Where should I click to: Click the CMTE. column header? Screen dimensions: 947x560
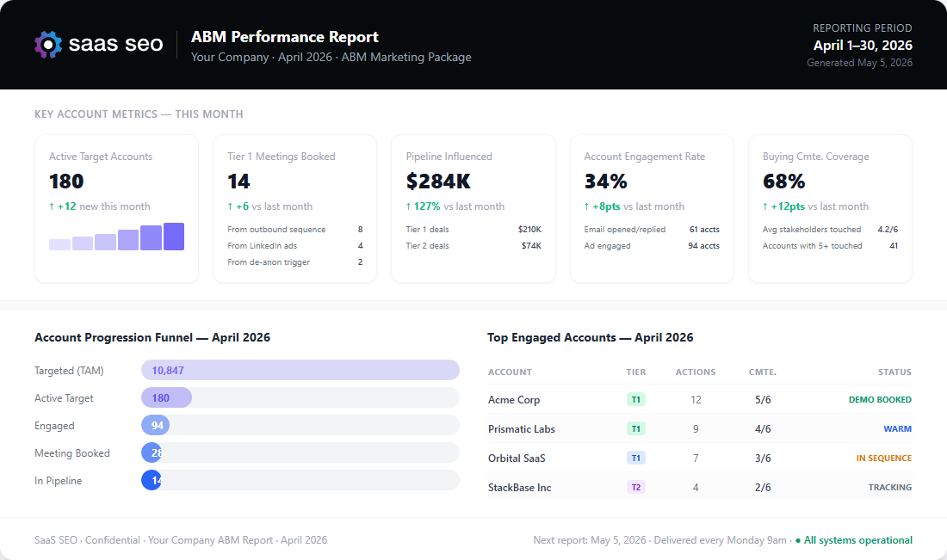click(x=763, y=372)
